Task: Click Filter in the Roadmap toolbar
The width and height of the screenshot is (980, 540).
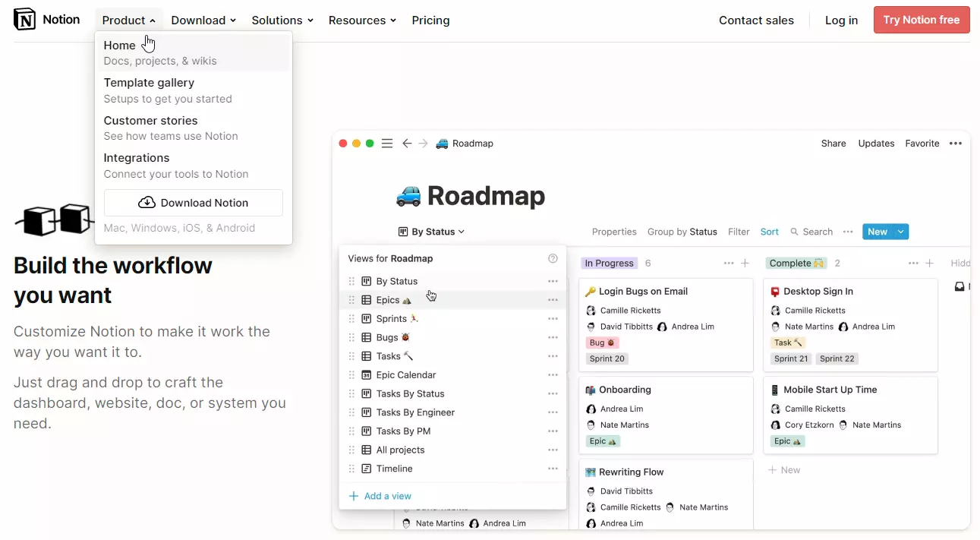Action: click(x=739, y=232)
